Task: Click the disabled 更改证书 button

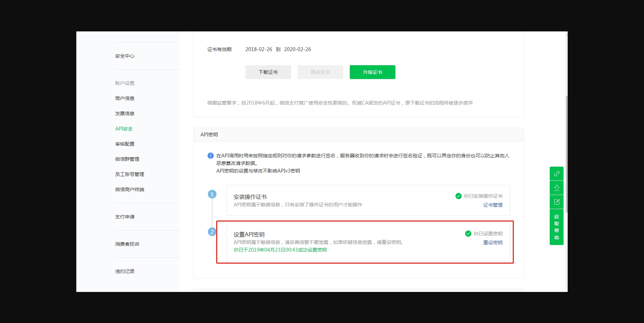Action: pyautogui.click(x=320, y=72)
